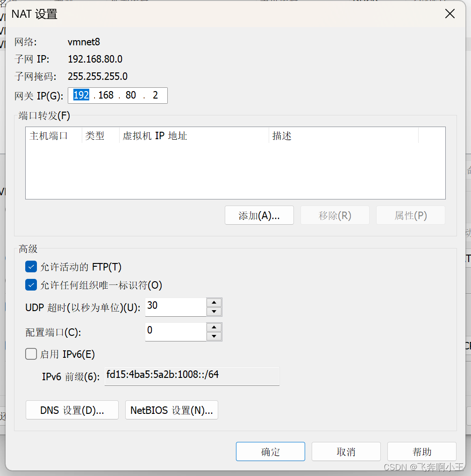
Task: Click the 属性 button
Action: tap(410, 215)
